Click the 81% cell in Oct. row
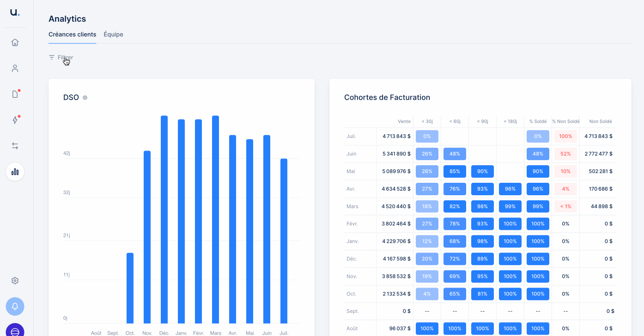Viewport: 644px width, 336px height. [x=482, y=294]
